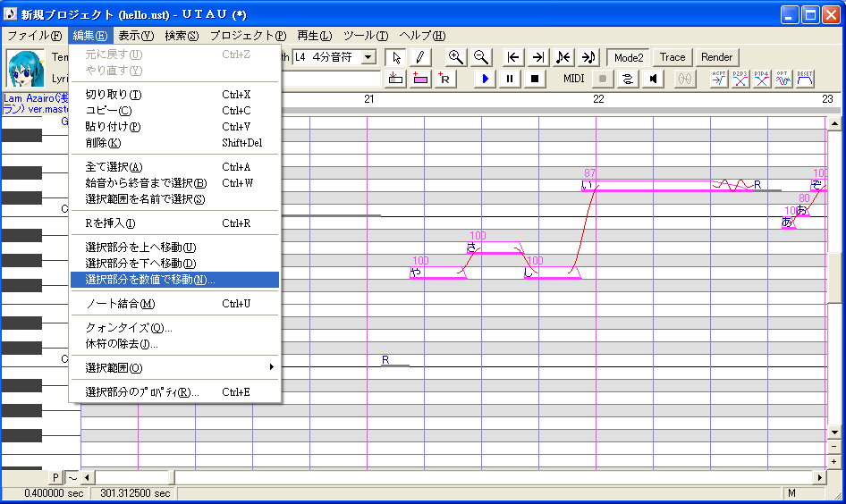Viewport: 846px width, 504px height.
Task: Click the RESET envelope icon
Action: pyautogui.click(x=805, y=79)
